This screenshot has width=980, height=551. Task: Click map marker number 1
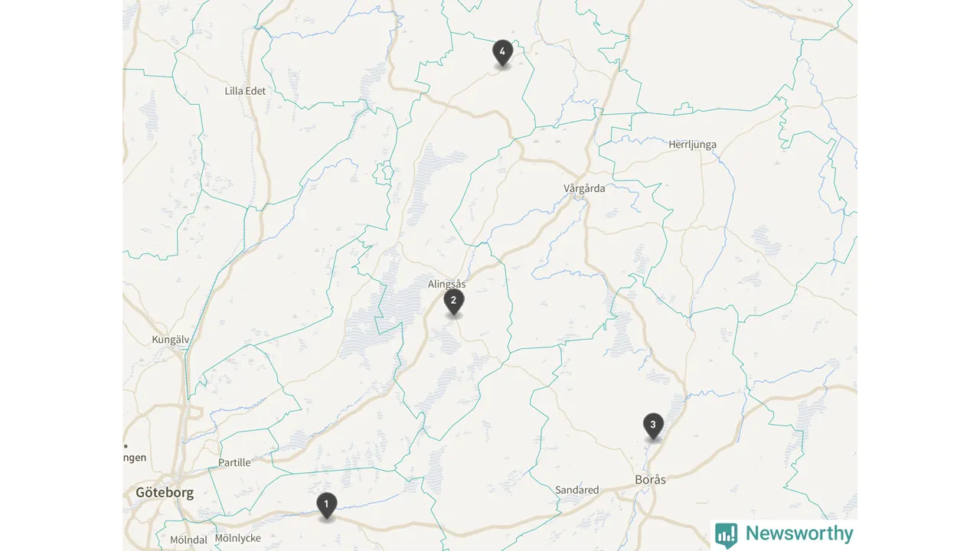[326, 505]
